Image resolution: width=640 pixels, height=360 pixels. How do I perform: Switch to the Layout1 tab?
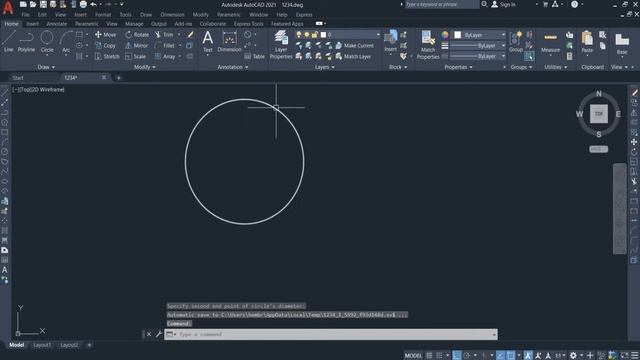42,345
